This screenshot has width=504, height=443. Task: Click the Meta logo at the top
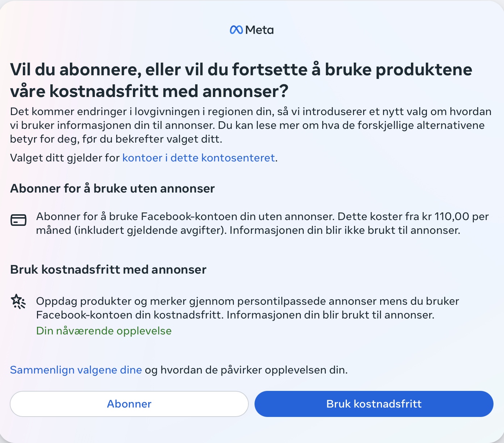(x=252, y=30)
